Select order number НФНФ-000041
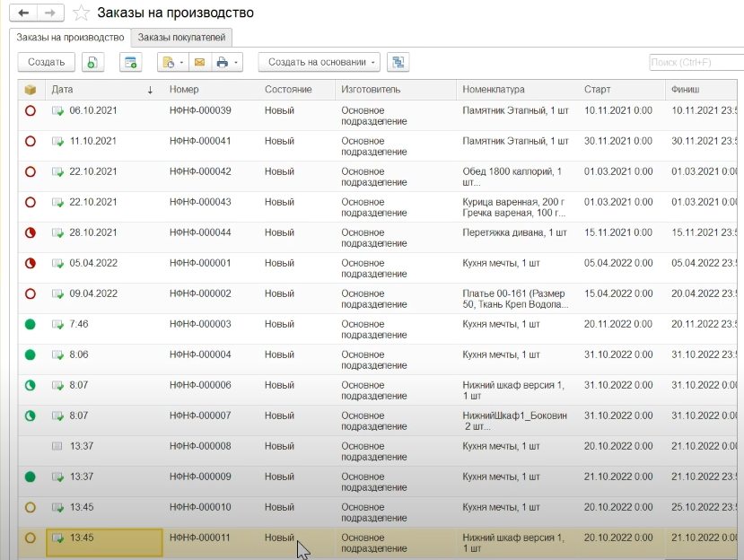The height and width of the screenshot is (560, 744). pos(200,141)
